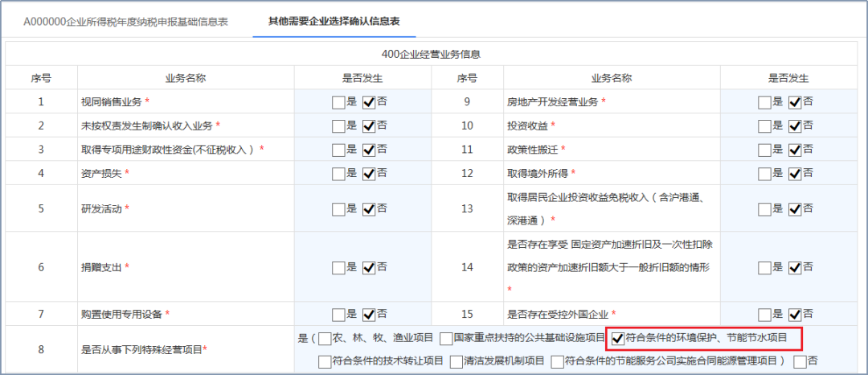This screenshot has height=375, width=868.
Task: Check 是 for 研发活动
Action: pyautogui.click(x=338, y=209)
